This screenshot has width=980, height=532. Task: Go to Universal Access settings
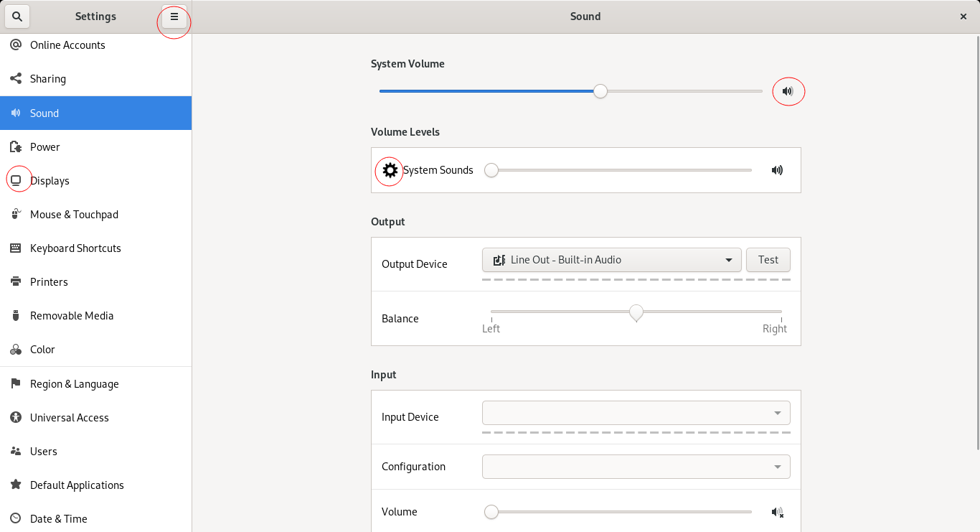click(x=96, y=418)
